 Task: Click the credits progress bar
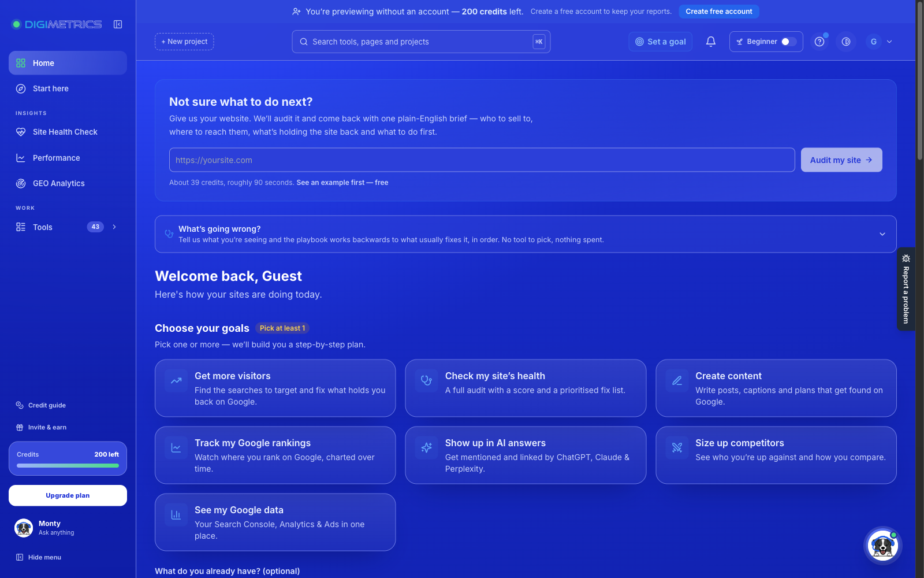[x=68, y=466]
